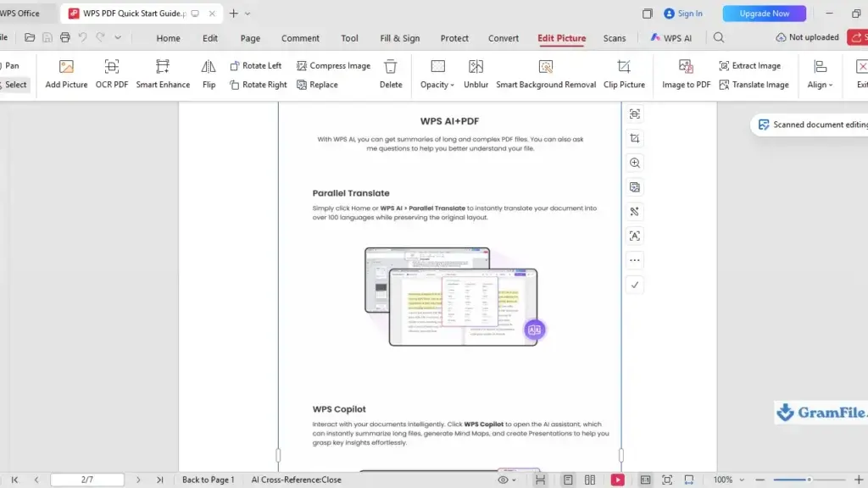Open the tab list dropdown beside new tab
Screen dimensions: 868x488
point(248,14)
